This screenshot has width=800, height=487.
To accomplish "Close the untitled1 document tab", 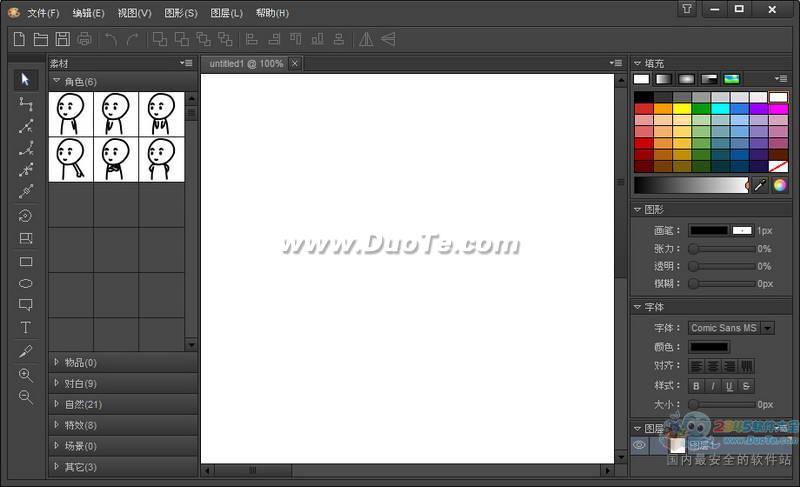I will click(x=295, y=63).
